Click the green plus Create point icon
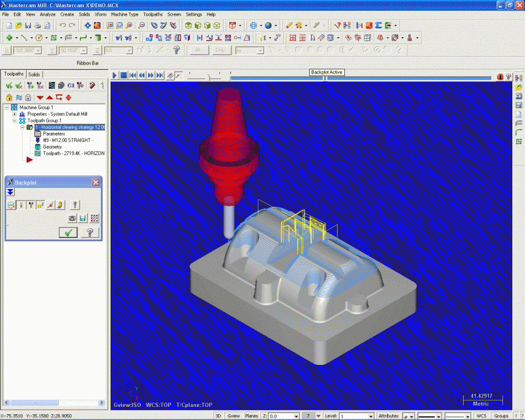This screenshot has height=420, width=525. point(9,38)
